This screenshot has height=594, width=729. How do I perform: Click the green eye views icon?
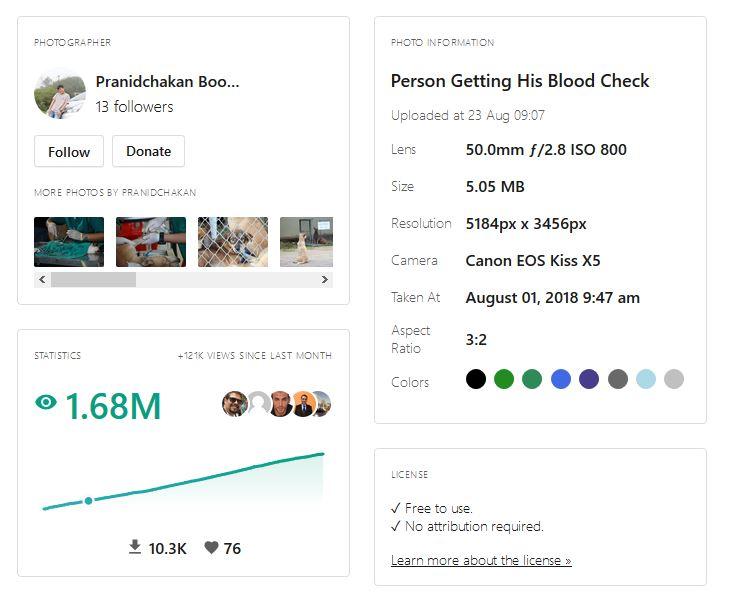[46, 403]
